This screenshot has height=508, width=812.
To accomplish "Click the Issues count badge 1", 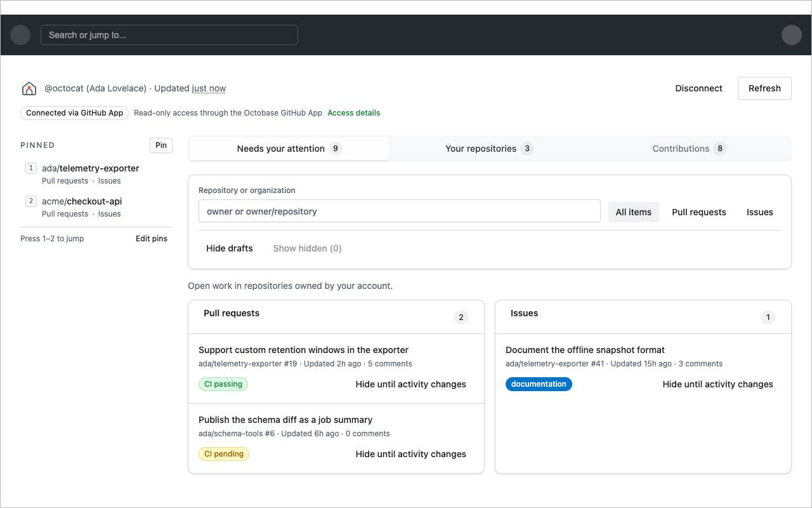I will click(768, 317).
